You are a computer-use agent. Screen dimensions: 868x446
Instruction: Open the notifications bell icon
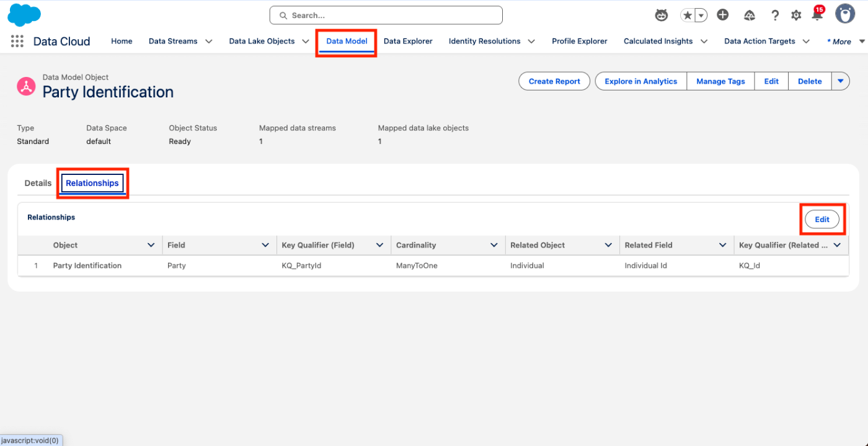pos(817,16)
